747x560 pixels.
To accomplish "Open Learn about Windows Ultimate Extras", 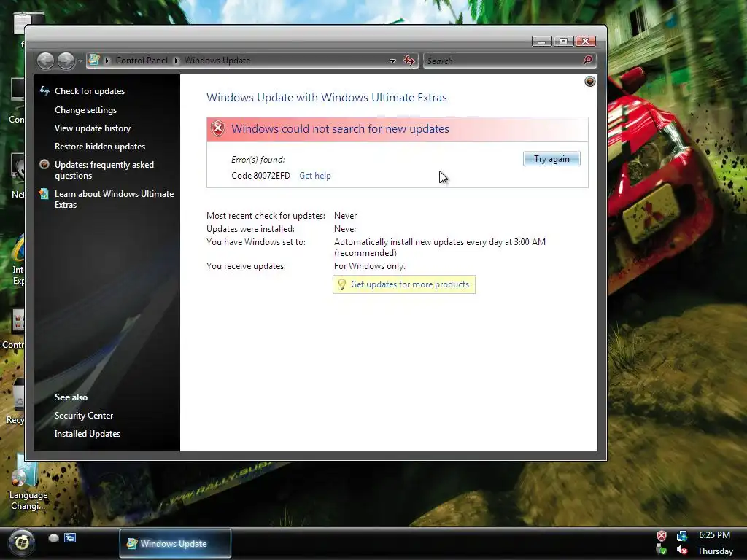I will 115,199.
